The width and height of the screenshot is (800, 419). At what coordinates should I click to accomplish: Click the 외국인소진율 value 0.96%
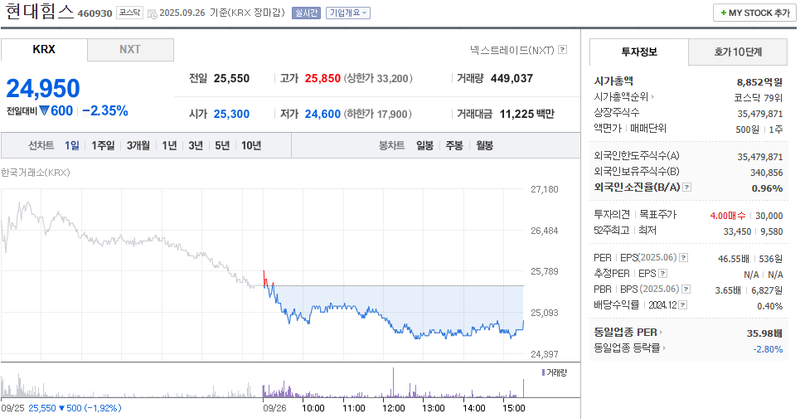[767, 188]
